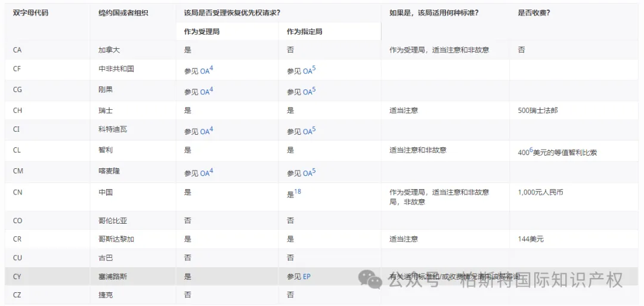
Task: Open the OA link in the 科特迪瓦 指定局 cell
Action: click(x=307, y=132)
